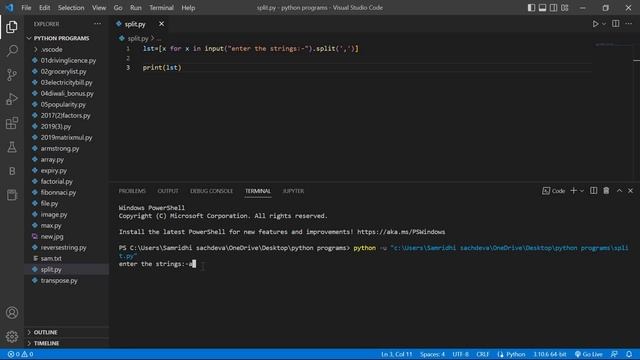Viewport: 640px width, 360px height.
Task: Open Run and Debug view icon
Action: (x=12, y=99)
